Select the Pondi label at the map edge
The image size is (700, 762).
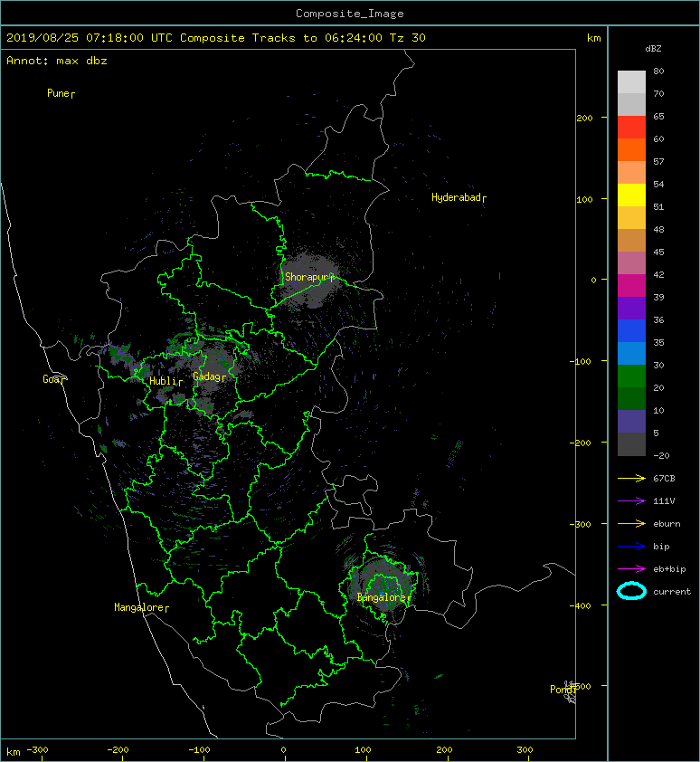click(562, 690)
